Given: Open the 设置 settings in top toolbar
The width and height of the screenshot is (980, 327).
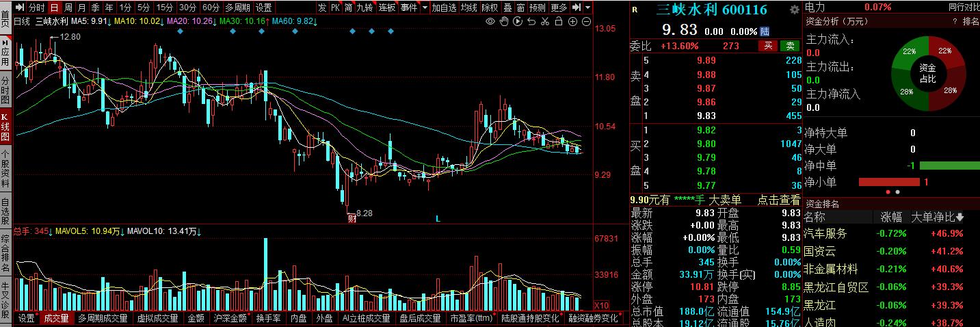Looking at the screenshot, I should pyautogui.click(x=263, y=8).
